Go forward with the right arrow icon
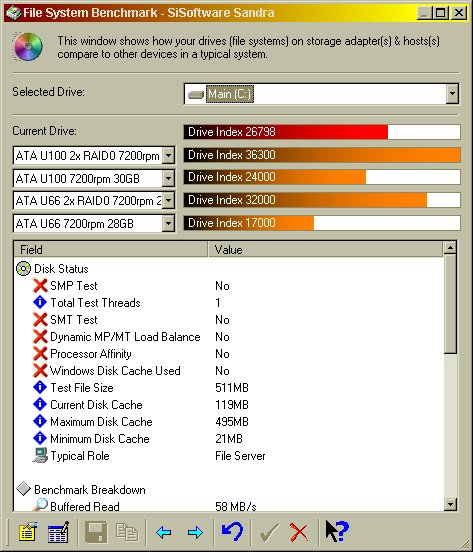Screen dimensions: 473x552 195,532
